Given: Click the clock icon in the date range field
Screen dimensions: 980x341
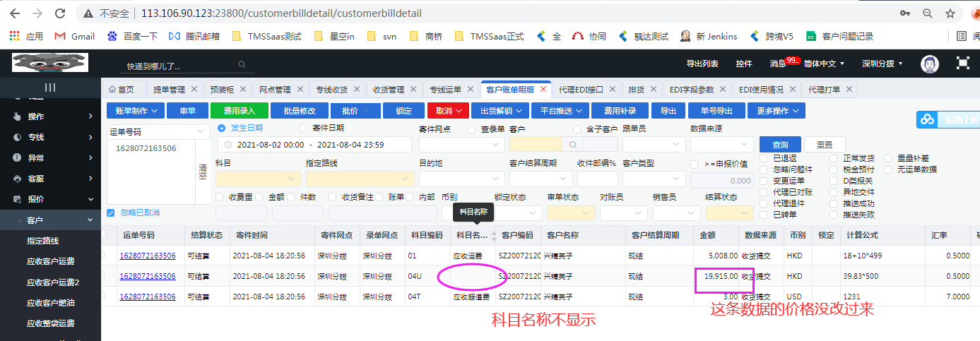Looking at the screenshot, I should (230, 144).
